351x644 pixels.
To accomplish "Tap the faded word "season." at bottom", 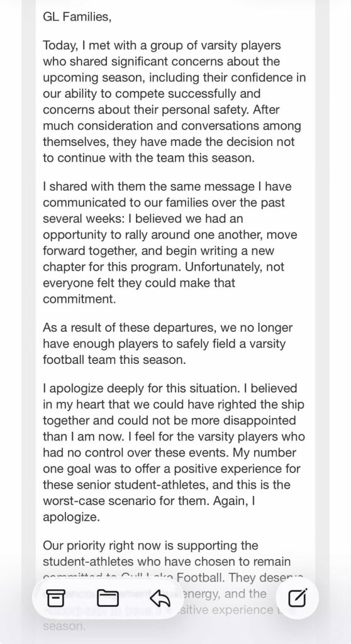I will (x=64, y=626).
